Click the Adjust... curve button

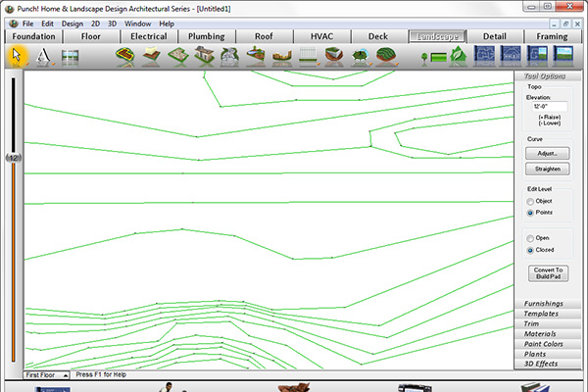[548, 154]
